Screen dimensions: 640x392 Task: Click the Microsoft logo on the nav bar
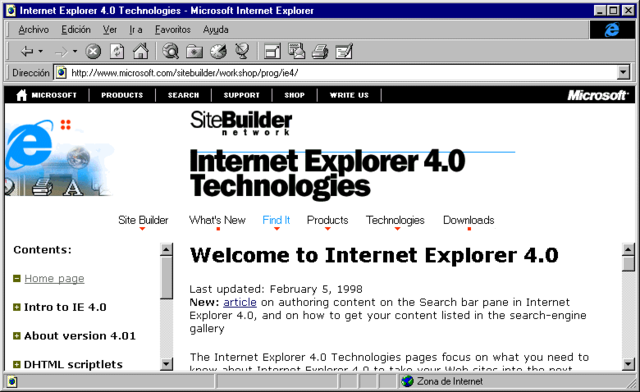(x=598, y=95)
